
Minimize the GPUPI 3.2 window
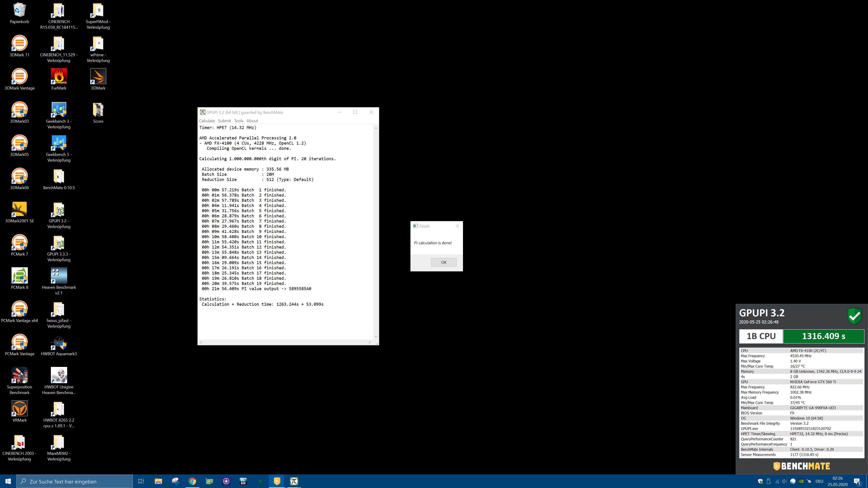[340, 113]
